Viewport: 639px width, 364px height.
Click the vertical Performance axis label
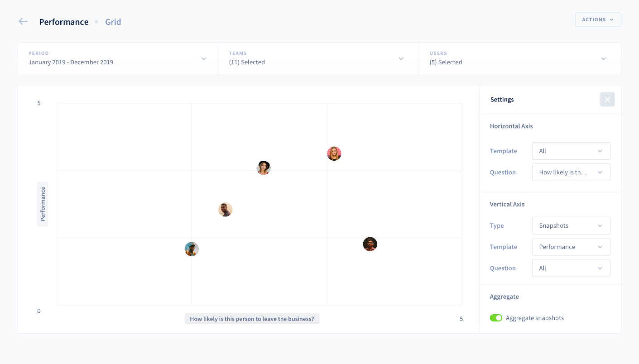(x=43, y=204)
